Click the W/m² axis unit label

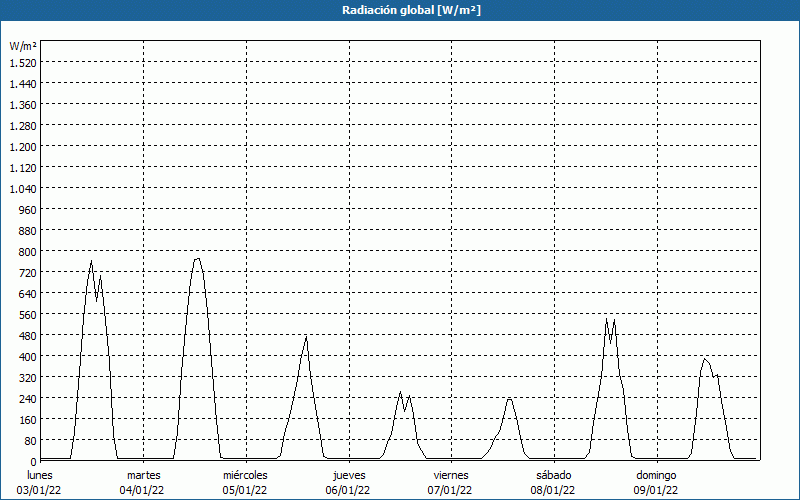tap(23, 46)
